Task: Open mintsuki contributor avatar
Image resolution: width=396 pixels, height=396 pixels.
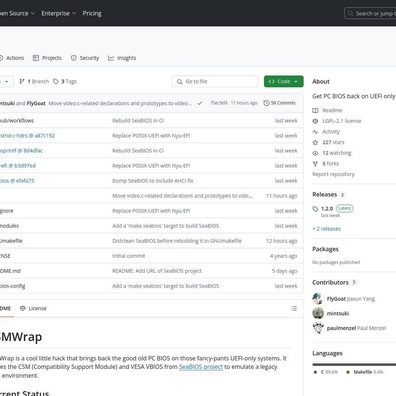Action: (318, 313)
